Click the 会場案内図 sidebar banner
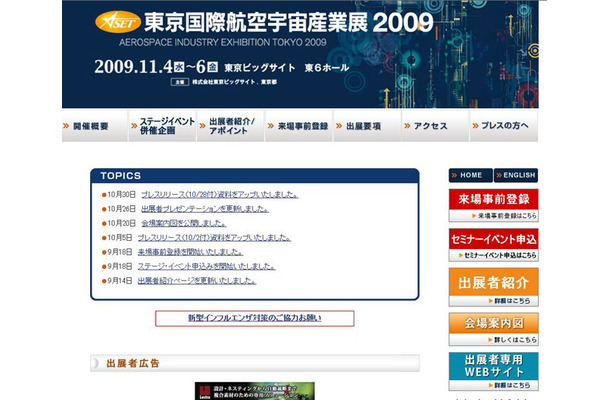610x400 pixels. (494, 323)
